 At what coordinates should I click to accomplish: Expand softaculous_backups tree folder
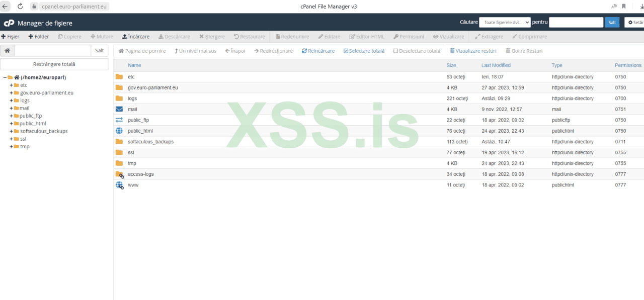click(x=11, y=131)
